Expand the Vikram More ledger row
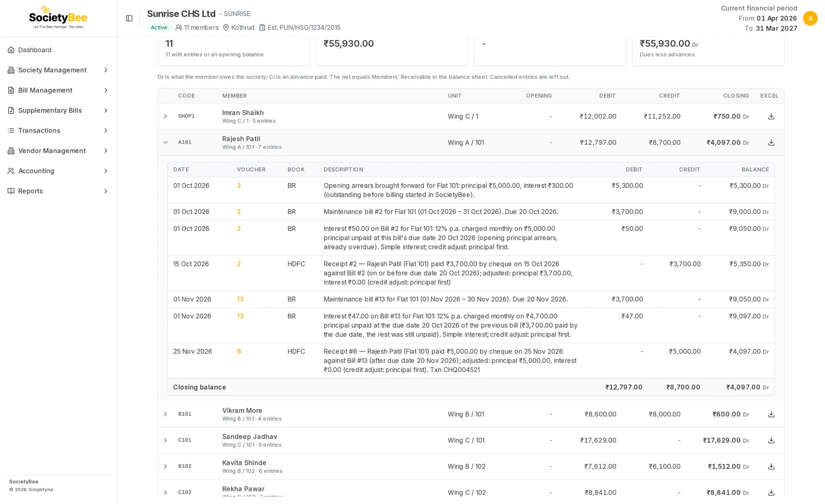 (166, 414)
